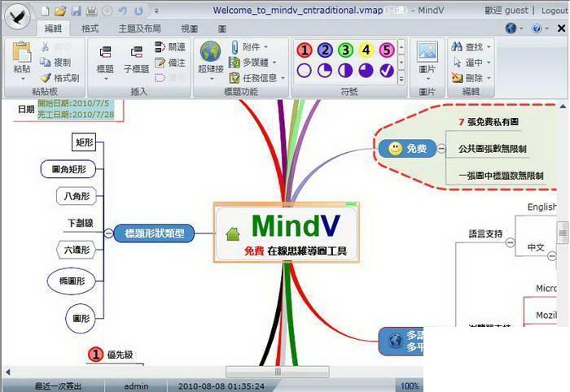
Task: Open the 選中 select dropdown
Action: [471, 63]
